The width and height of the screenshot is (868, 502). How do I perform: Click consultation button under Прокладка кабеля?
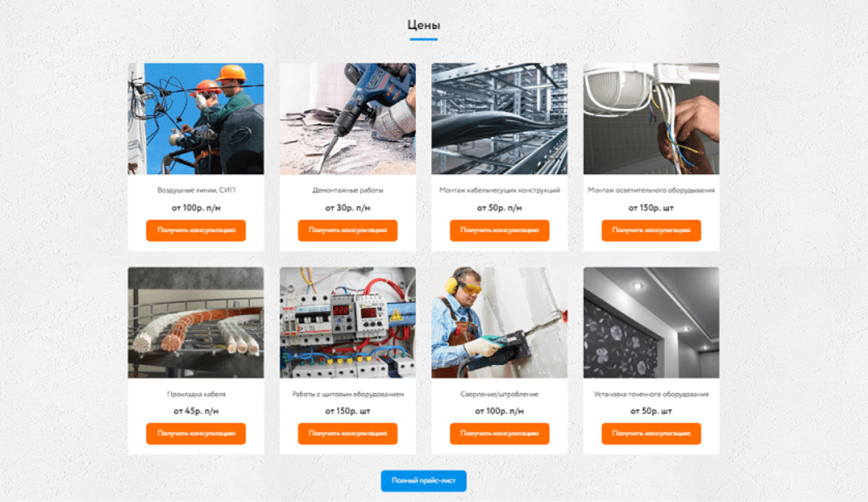(196, 433)
